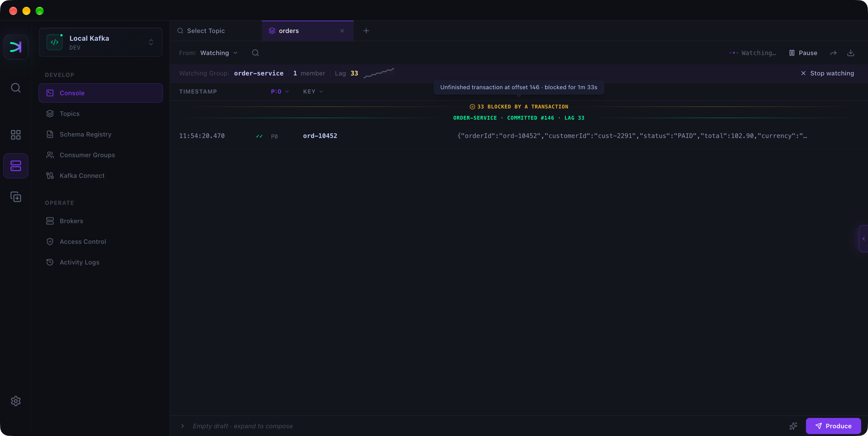Click the 33 blocked by a transaction marker

pyautogui.click(x=519, y=106)
